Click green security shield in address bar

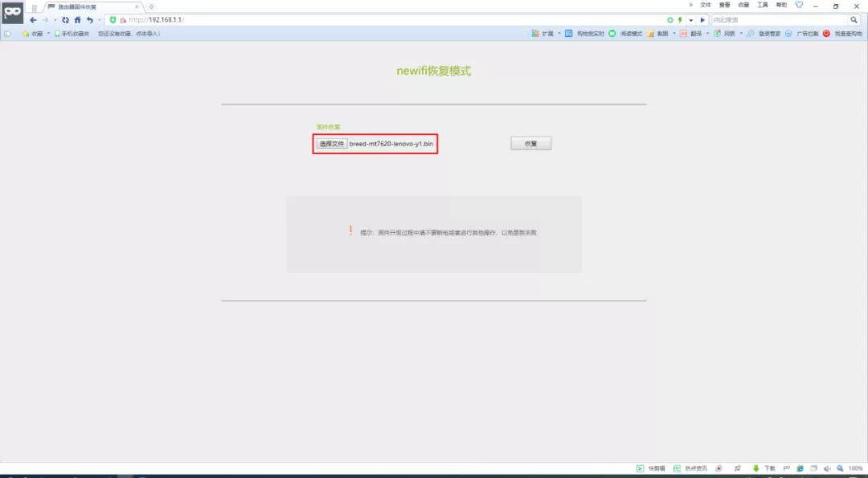[x=113, y=20]
